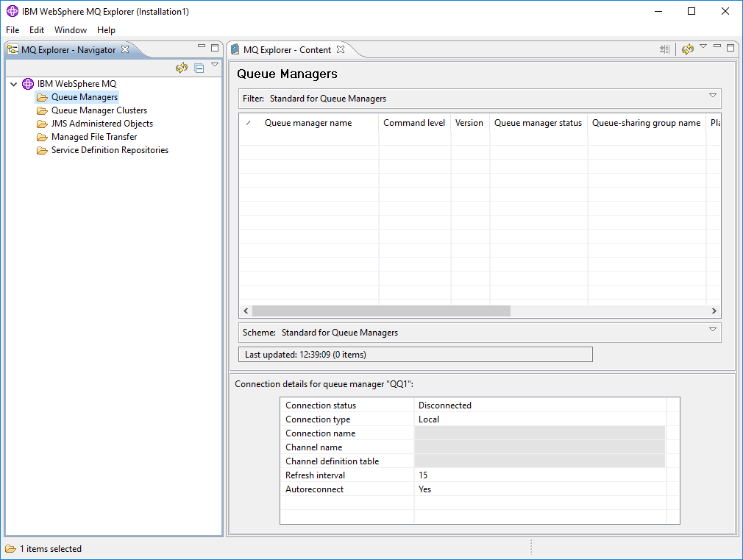The height and width of the screenshot is (560, 743).
Task: Maximize the Content panel
Action: (730, 47)
